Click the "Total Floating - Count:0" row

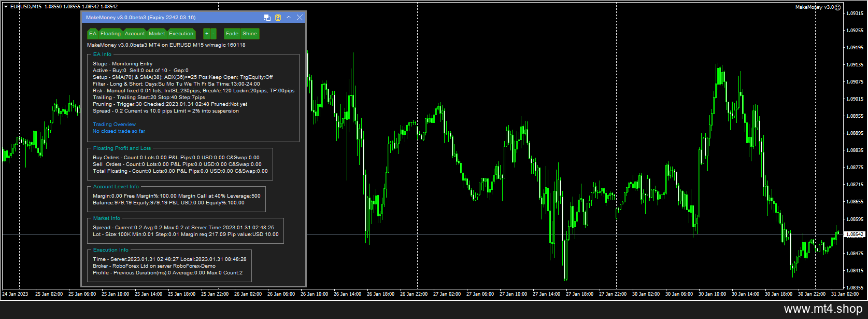click(180, 171)
